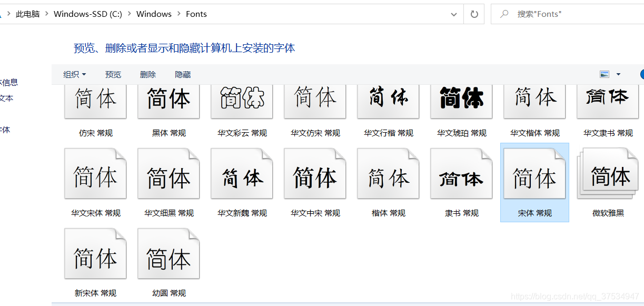
Task: Navigate to Windows via the breadcrumb
Action: click(153, 14)
